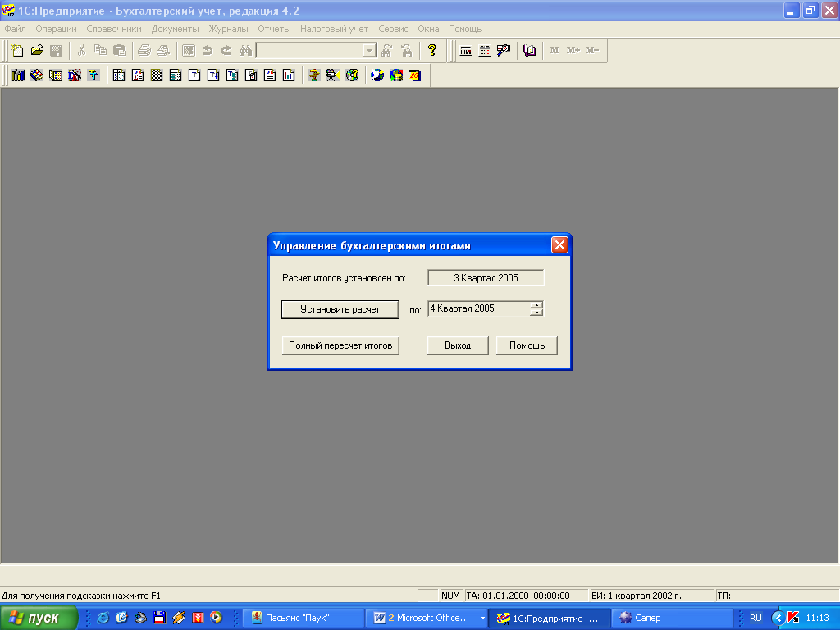Viewport: 840px width, 630px height.
Task: Click the Установить расчет button
Action: 340,309
